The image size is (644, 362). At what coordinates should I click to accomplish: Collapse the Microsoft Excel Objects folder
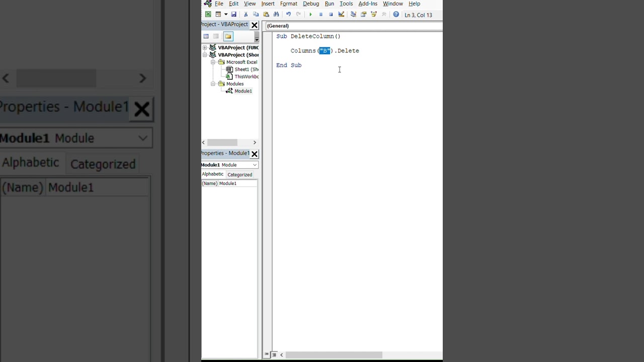pos(213,62)
